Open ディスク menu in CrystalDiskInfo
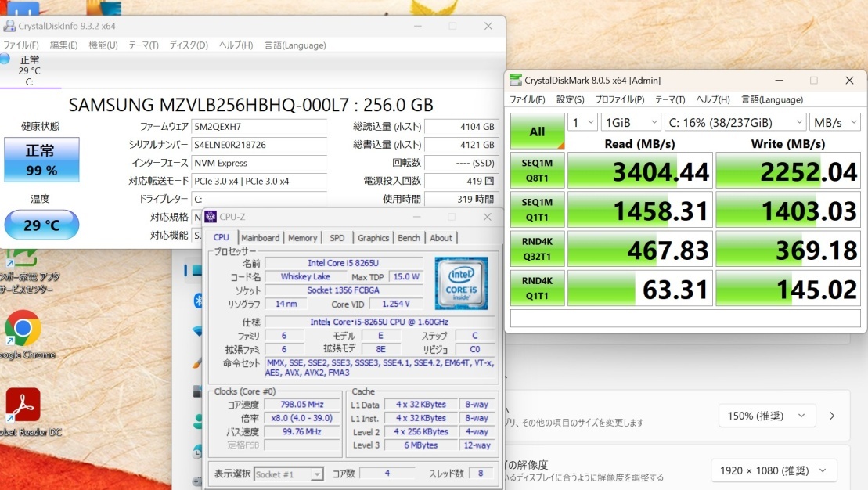The height and width of the screenshot is (490, 868). (x=189, y=45)
